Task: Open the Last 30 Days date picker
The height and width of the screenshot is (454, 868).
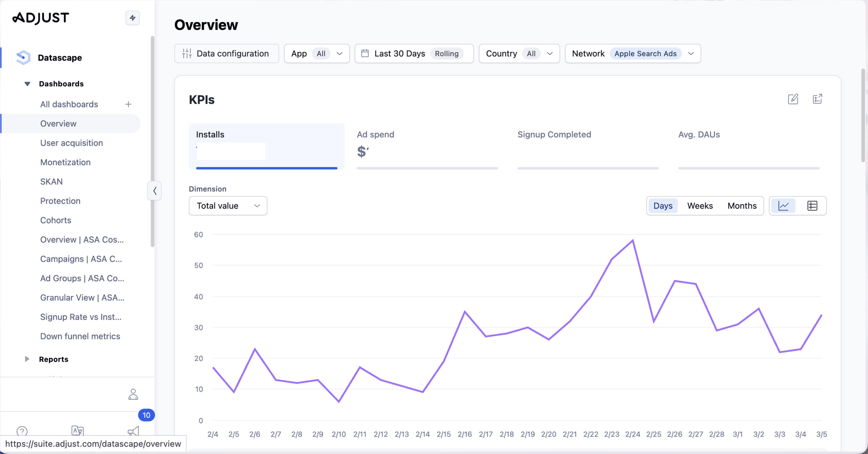Action: (x=414, y=54)
